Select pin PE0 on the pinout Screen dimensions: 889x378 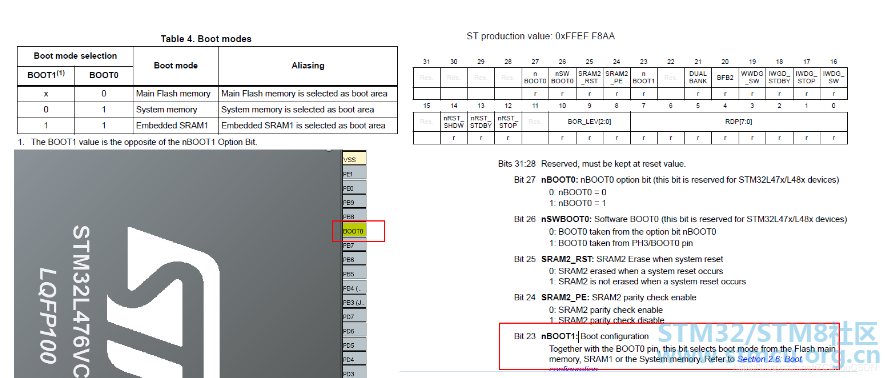[x=354, y=188]
